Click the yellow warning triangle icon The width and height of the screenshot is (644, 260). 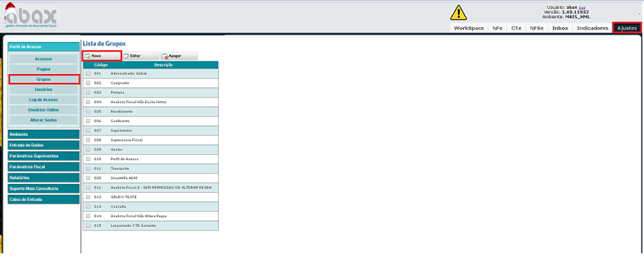coord(459,12)
